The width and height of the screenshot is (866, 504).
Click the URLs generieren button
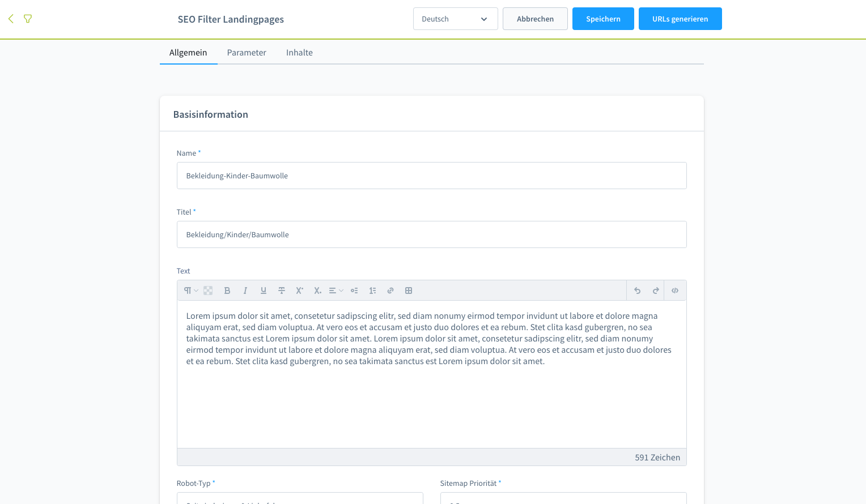coord(680,19)
